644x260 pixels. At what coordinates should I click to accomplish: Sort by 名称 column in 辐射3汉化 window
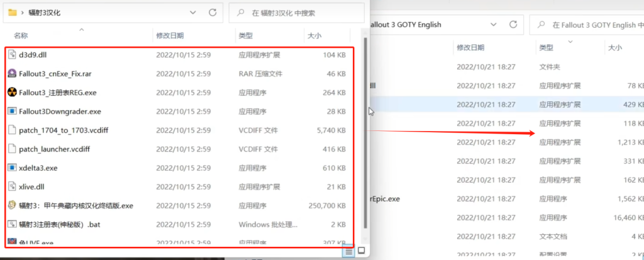point(21,36)
